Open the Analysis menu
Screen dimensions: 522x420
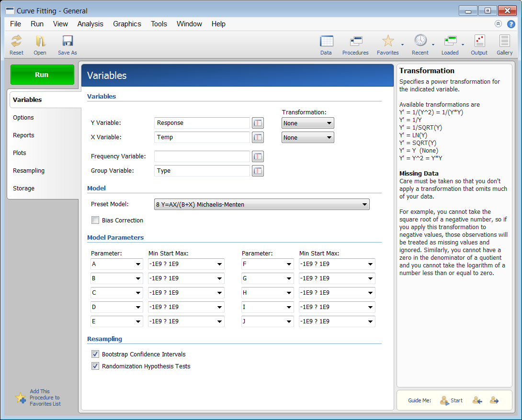point(90,24)
